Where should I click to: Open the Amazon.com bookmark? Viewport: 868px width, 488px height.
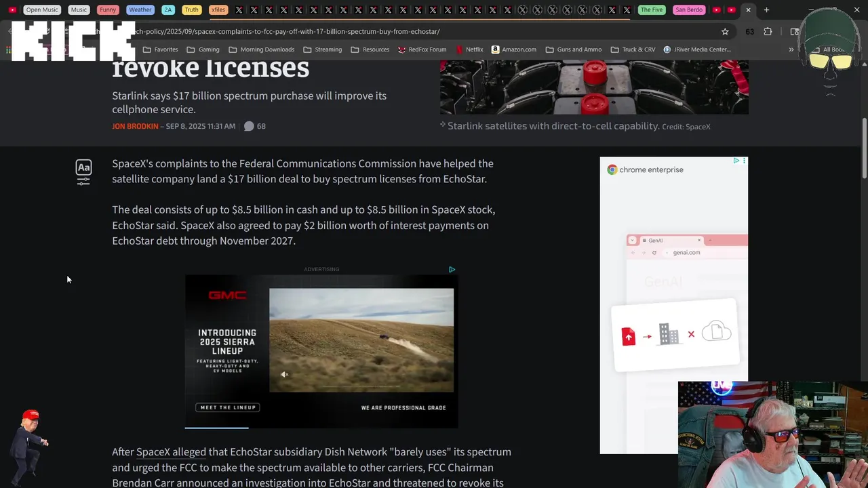point(514,49)
